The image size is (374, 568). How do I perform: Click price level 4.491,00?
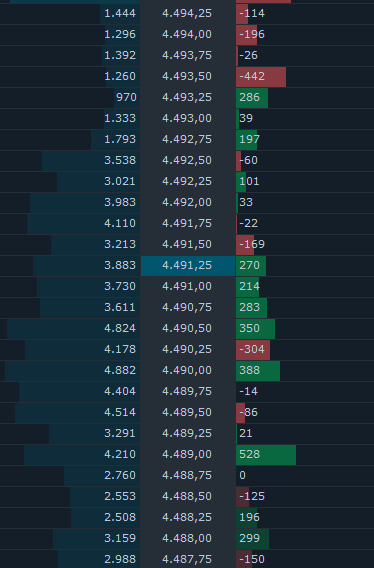pos(187,287)
